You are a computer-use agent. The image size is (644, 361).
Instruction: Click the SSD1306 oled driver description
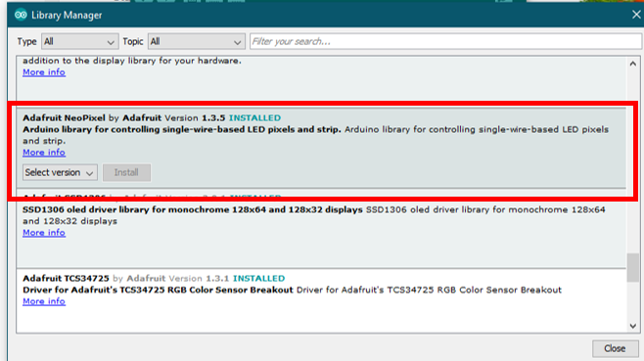[314, 215]
